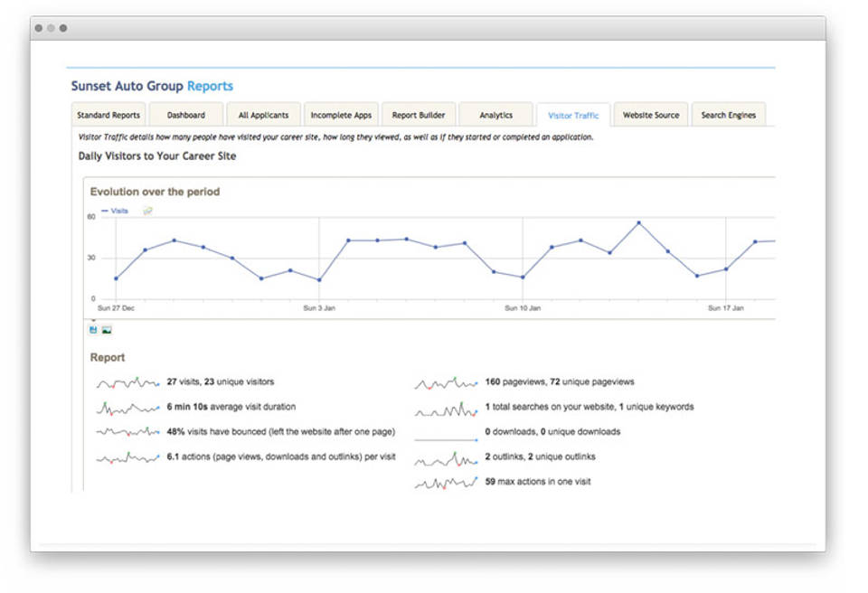Click the outlinks sparkline graph

(x=446, y=458)
